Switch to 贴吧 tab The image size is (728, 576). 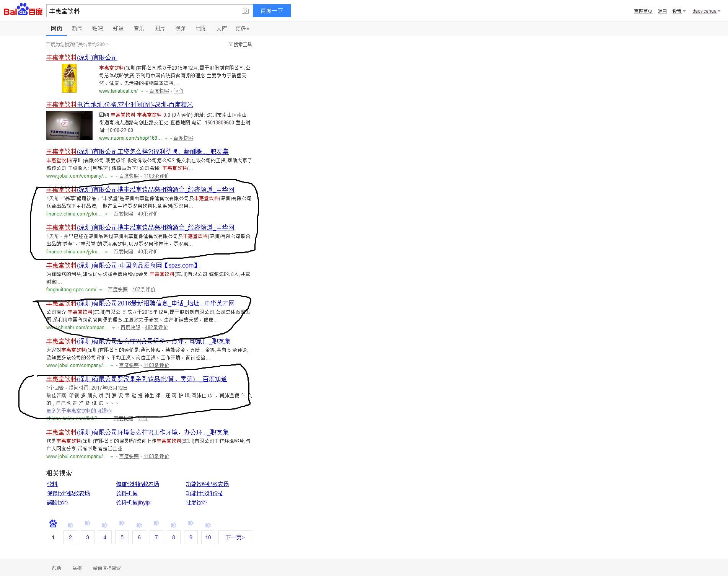click(98, 28)
